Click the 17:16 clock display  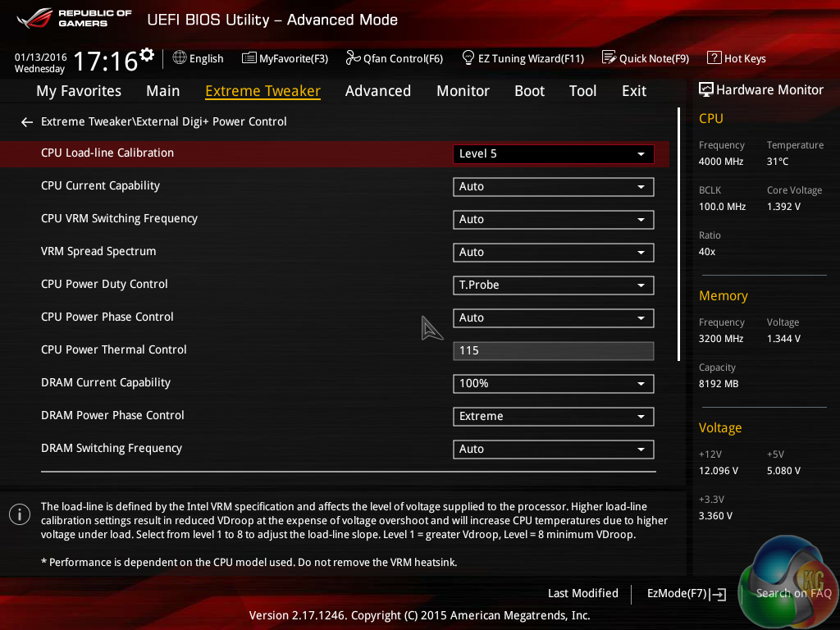pyautogui.click(x=106, y=61)
